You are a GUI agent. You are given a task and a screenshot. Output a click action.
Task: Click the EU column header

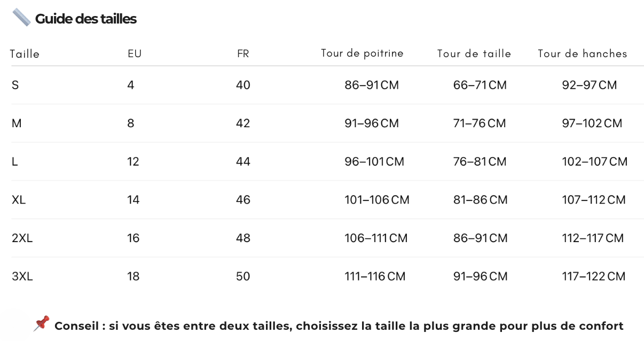(x=135, y=54)
